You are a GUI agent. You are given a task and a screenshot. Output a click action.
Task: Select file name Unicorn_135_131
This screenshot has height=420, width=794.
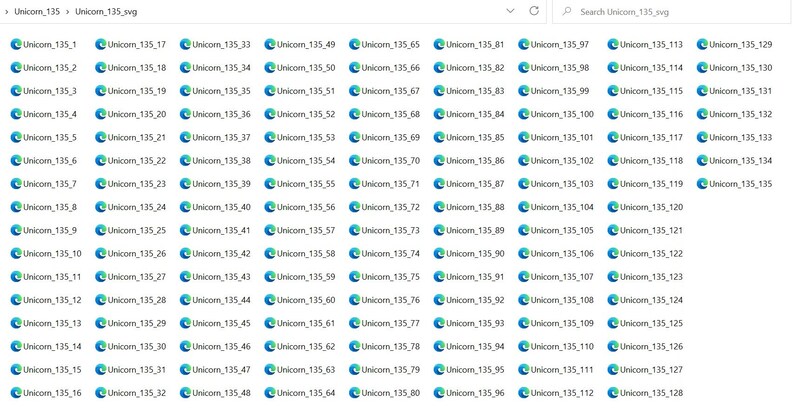click(x=741, y=91)
